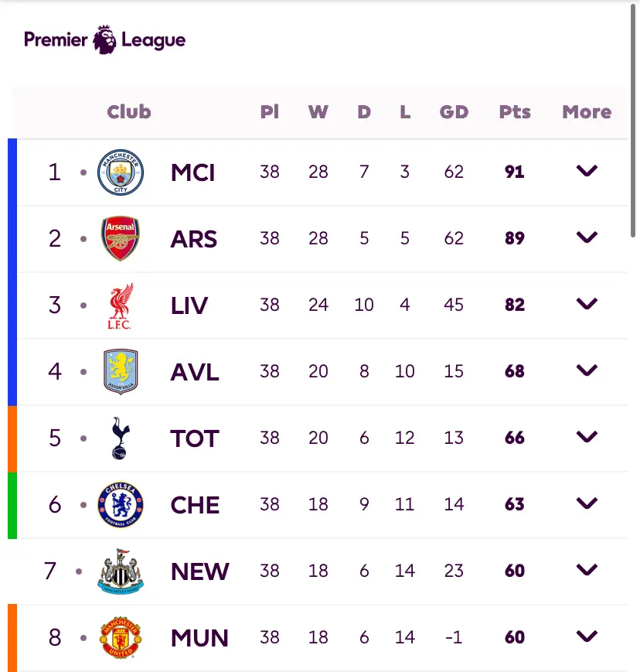
Task: Open the Manchester City club crest
Action: 121,172
